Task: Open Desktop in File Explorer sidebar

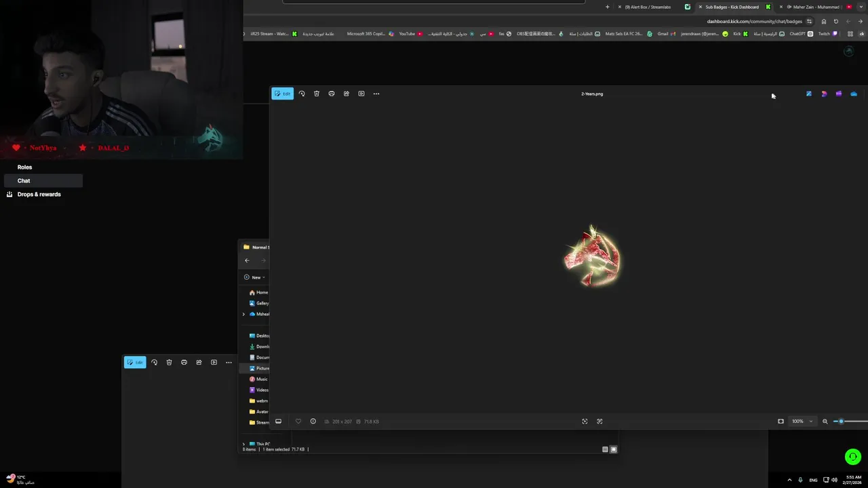Action: (259, 335)
